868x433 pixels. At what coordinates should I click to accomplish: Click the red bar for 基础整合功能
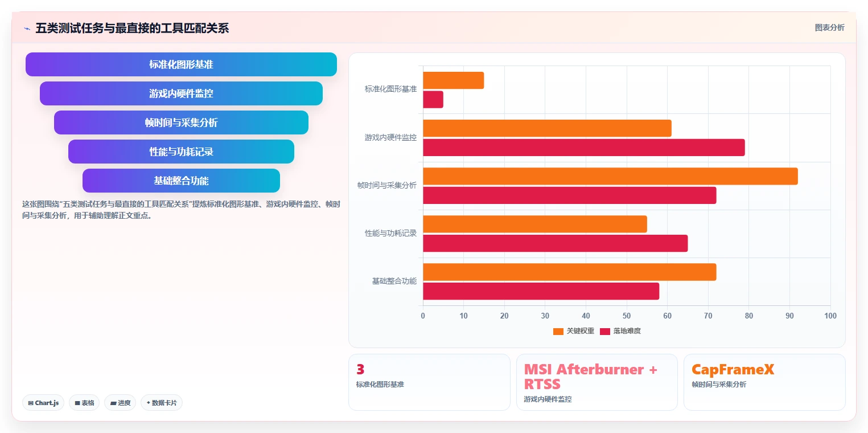coord(541,291)
